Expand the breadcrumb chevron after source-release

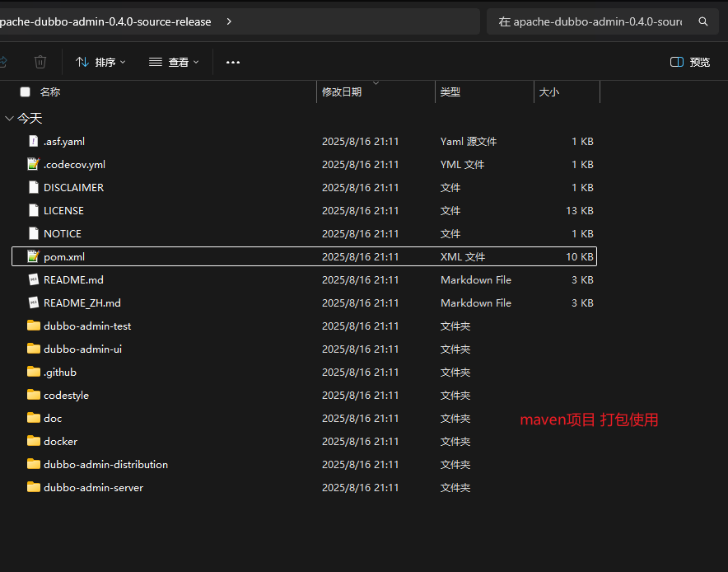coord(229,21)
